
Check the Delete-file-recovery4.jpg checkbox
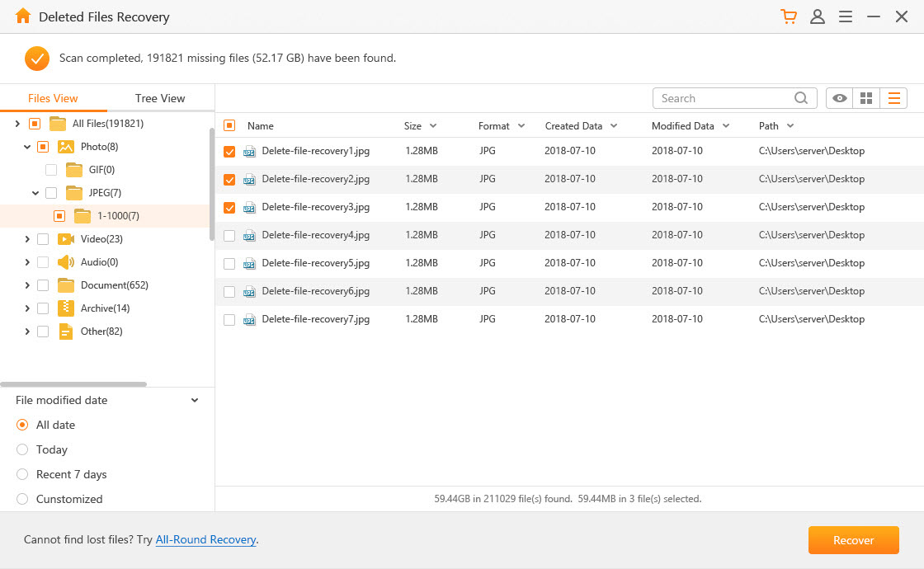(229, 236)
